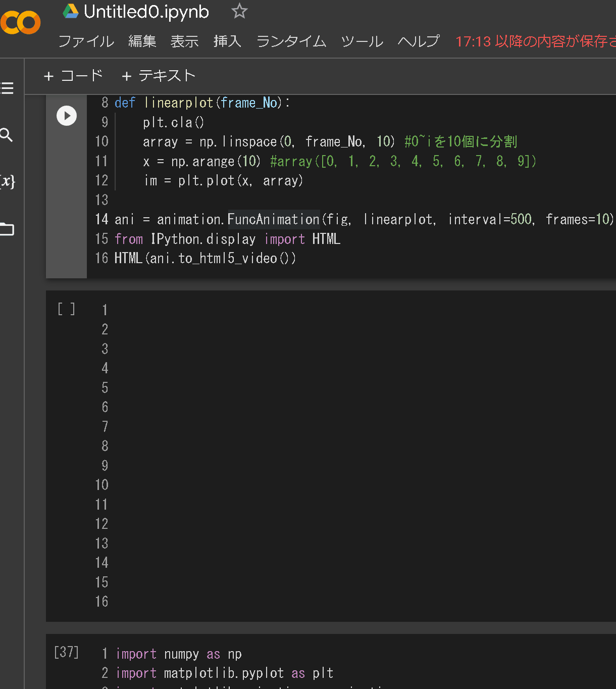Click the empty cell's [ ] run bracket
This screenshot has height=689, width=616.
(66, 309)
